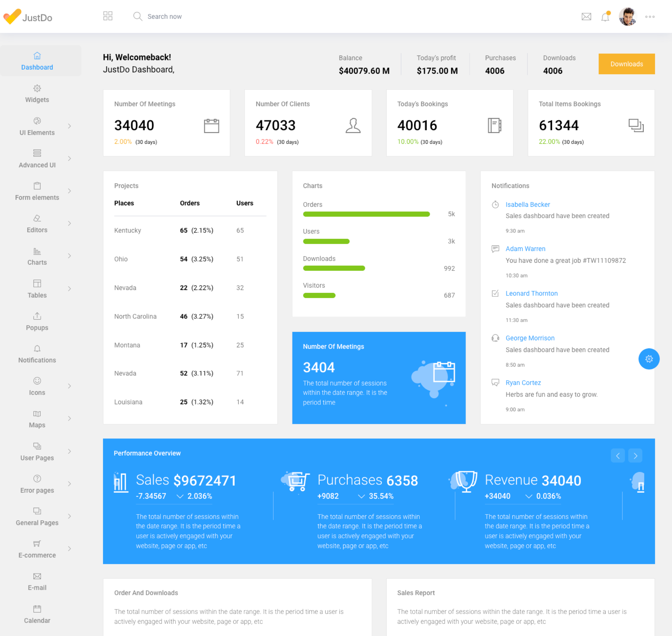Expand the Charts sidebar menu chevron

click(69, 256)
